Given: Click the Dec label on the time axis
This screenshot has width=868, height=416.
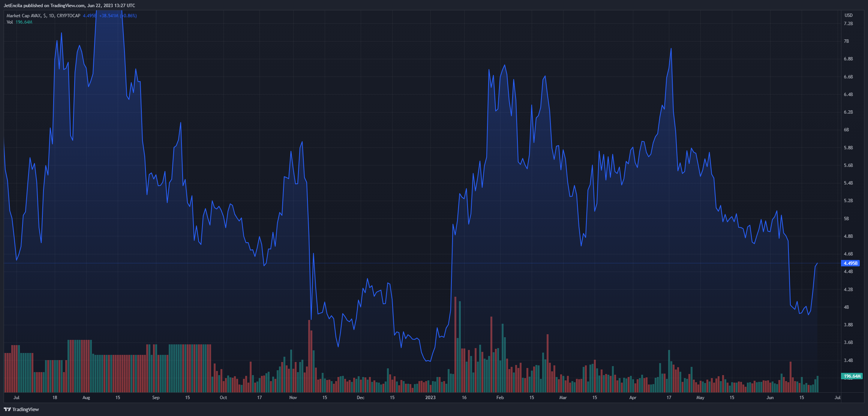Looking at the screenshot, I should 361,398.
